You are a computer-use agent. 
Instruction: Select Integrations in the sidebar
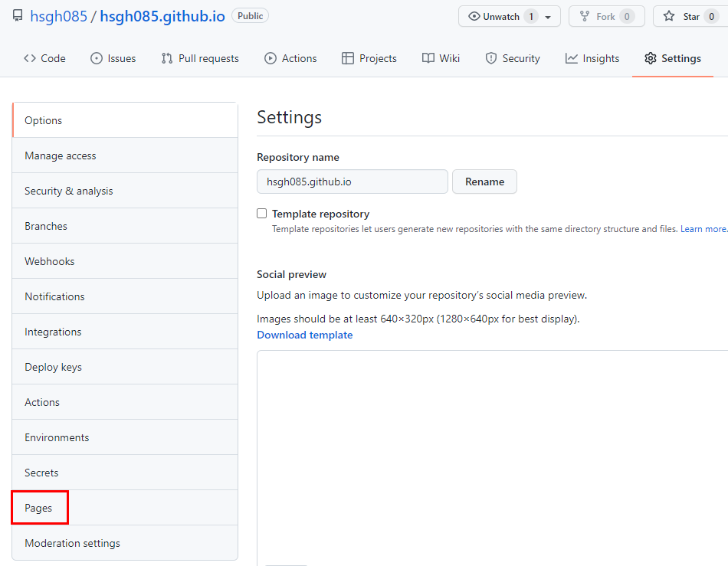(x=125, y=332)
